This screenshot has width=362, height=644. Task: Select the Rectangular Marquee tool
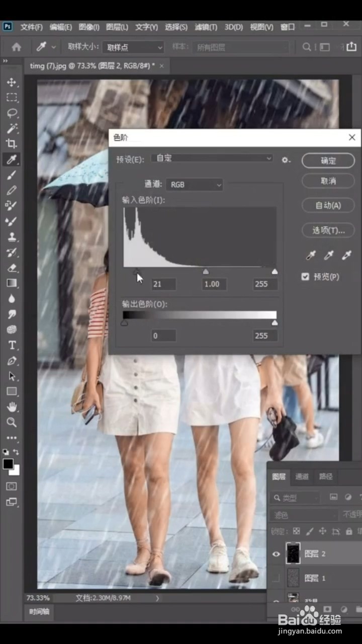pyautogui.click(x=12, y=98)
